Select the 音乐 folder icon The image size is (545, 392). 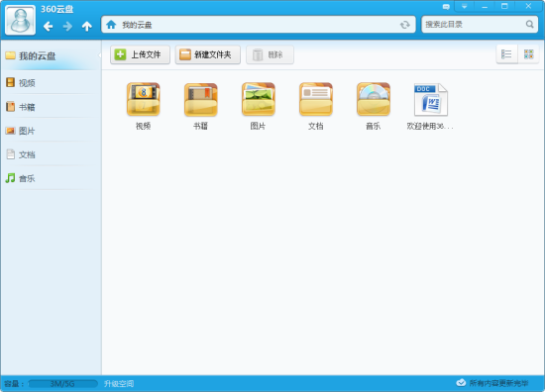374,99
